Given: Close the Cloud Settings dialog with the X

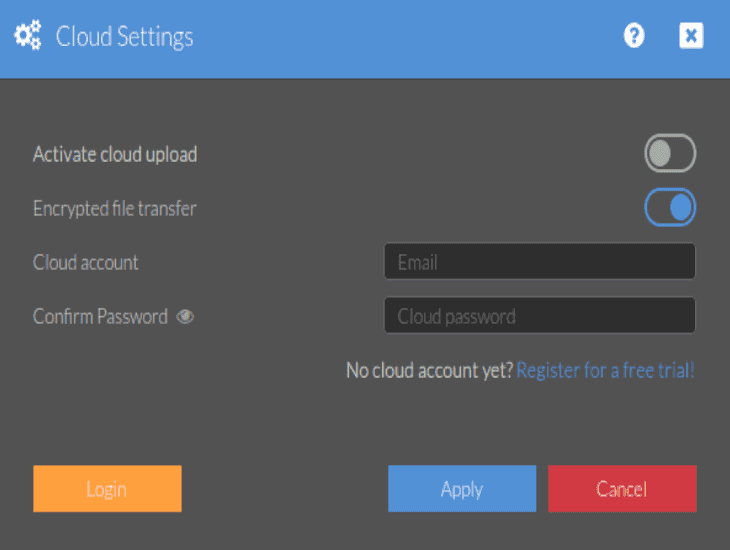Looking at the screenshot, I should 691,37.
